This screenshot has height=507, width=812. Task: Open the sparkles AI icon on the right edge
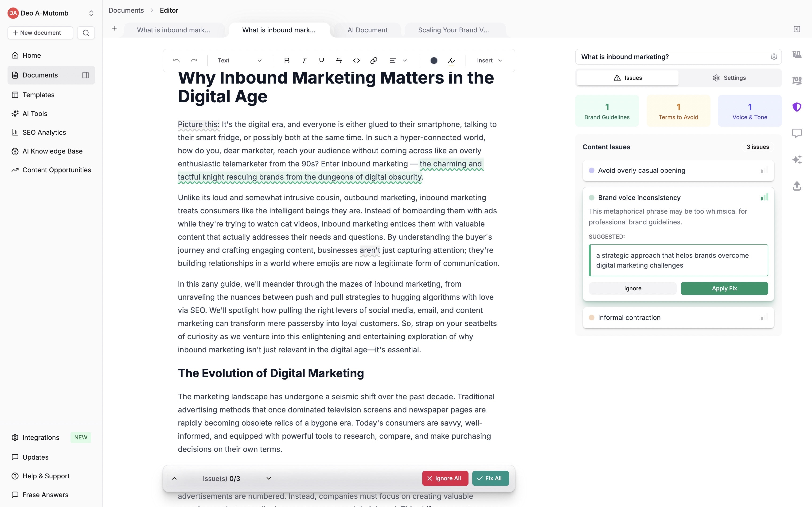(797, 160)
